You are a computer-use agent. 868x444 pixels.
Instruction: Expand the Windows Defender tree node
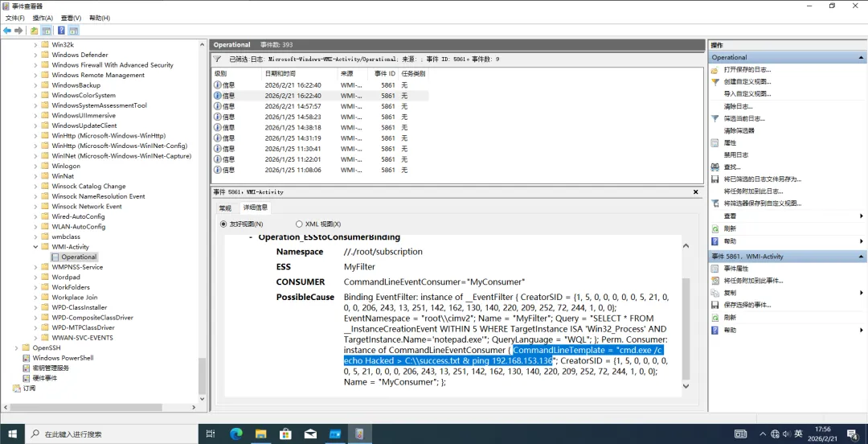click(36, 55)
